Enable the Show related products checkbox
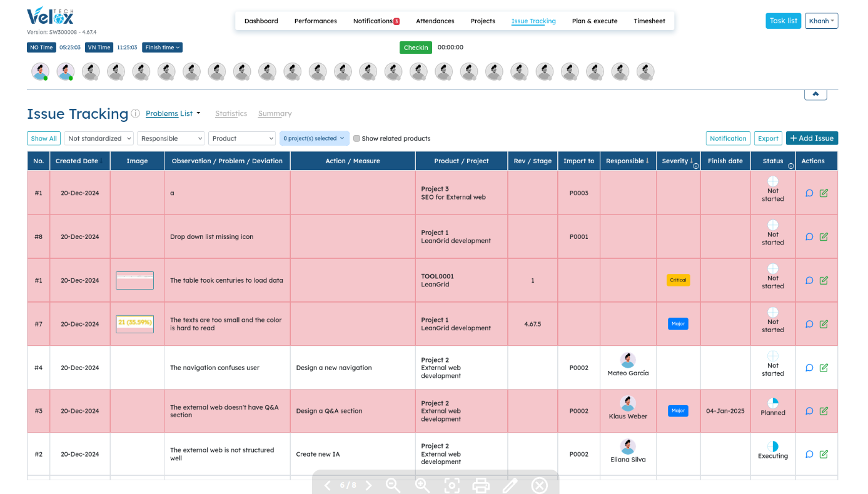 356,139
